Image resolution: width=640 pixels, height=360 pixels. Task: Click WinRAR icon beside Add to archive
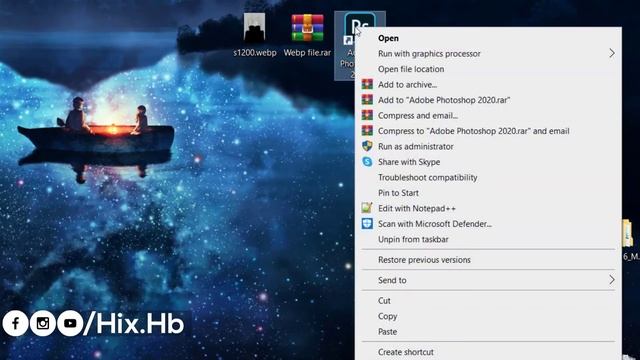tap(367, 84)
